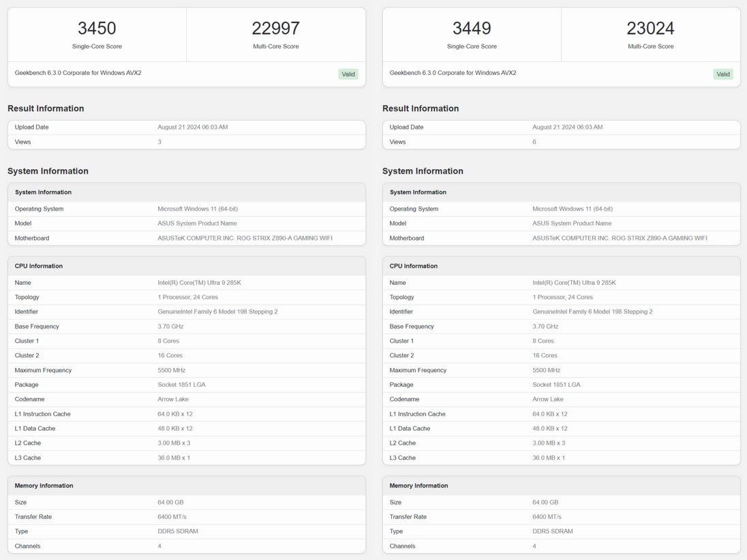This screenshot has width=747, height=560.
Task: Select 5500 MHz maximum frequency in left result
Action: (x=172, y=371)
